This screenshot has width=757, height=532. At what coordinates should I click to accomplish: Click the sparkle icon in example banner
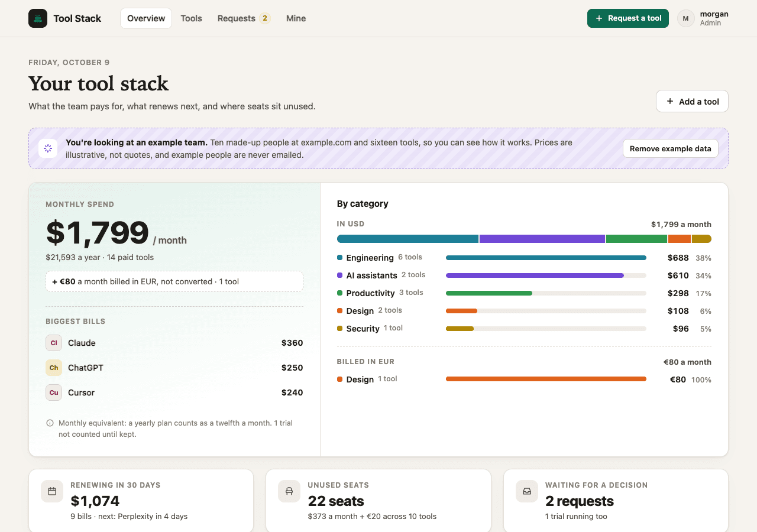coord(48,148)
